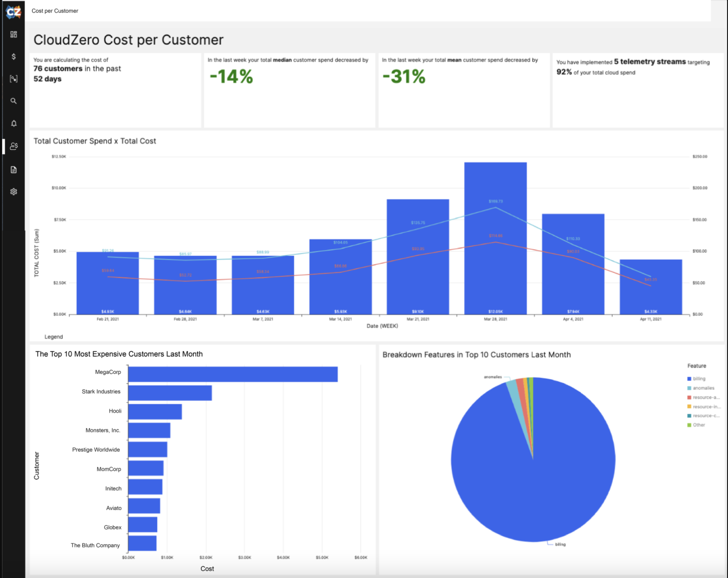Click the Other legend color swatch
Viewport: 728px width, 578px height.
(689, 425)
